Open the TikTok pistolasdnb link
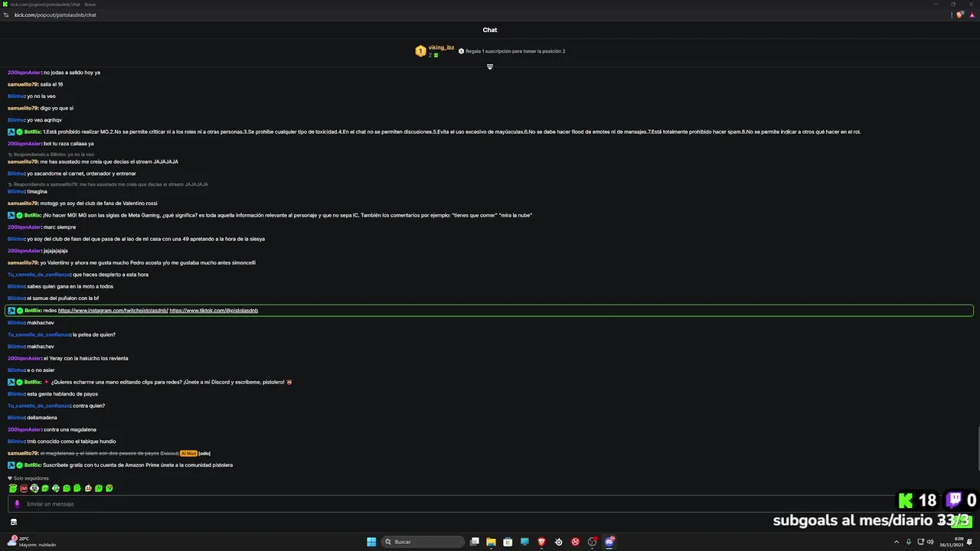 click(214, 311)
